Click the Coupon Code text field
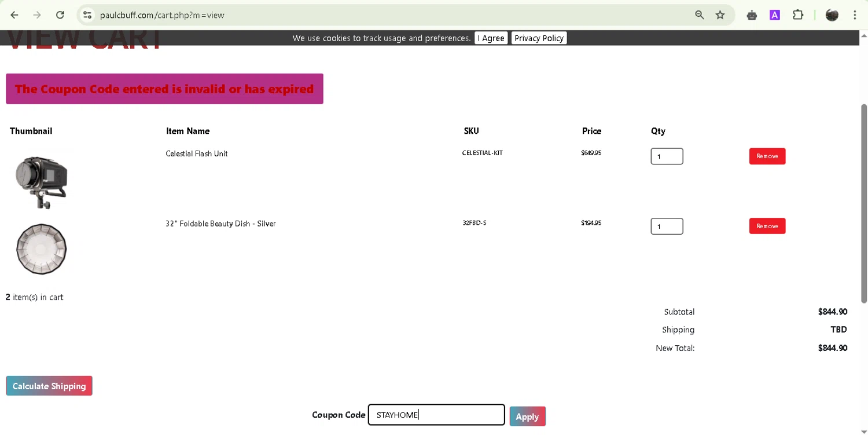The height and width of the screenshot is (435, 868). 436,415
